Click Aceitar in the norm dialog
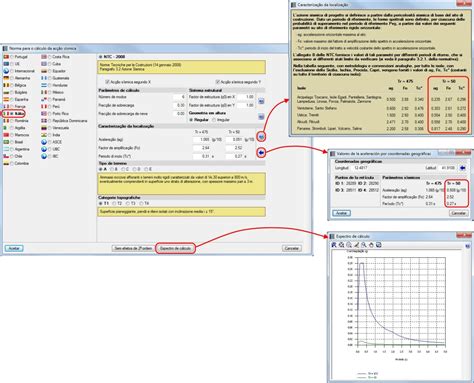The width and height of the screenshot is (474, 383). pyautogui.click(x=14, y=248)
